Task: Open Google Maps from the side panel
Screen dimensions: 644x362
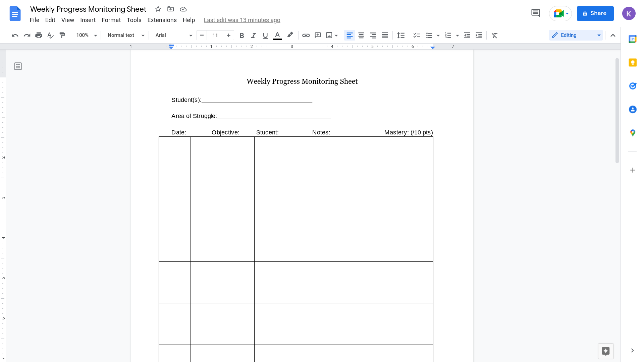Action: [x=633, y=133]
